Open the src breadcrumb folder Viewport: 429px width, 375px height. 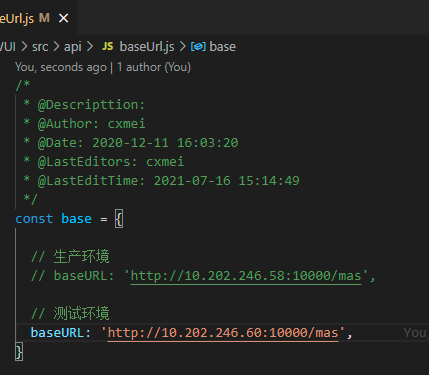(40, 47)
